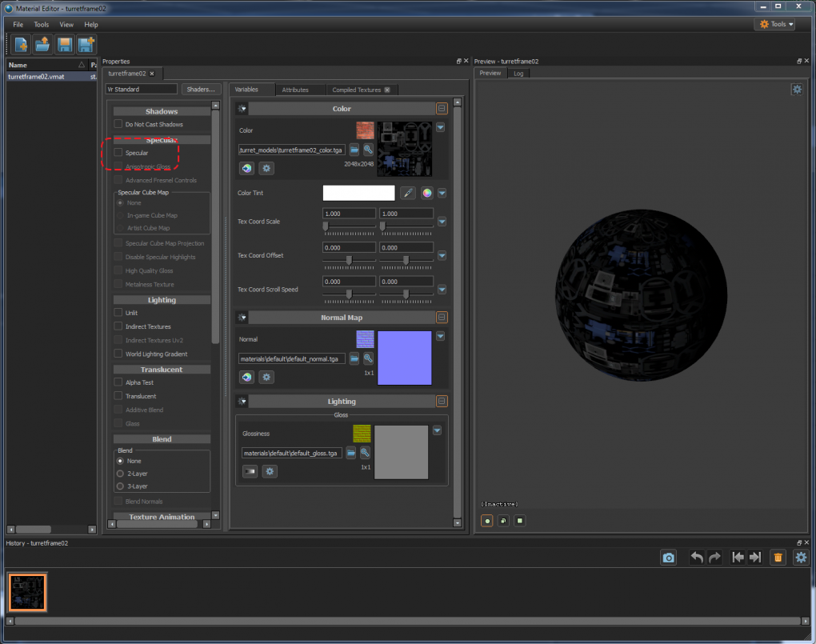Viewport: 816px width, 644px height.
Task: Open an existing material
Action: [x=42, y=45]
